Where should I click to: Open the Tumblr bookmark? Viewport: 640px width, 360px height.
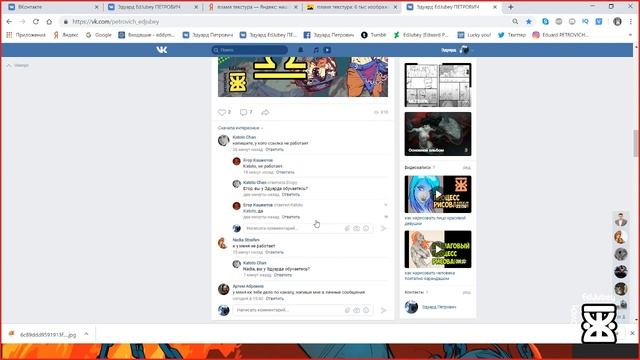373,35
